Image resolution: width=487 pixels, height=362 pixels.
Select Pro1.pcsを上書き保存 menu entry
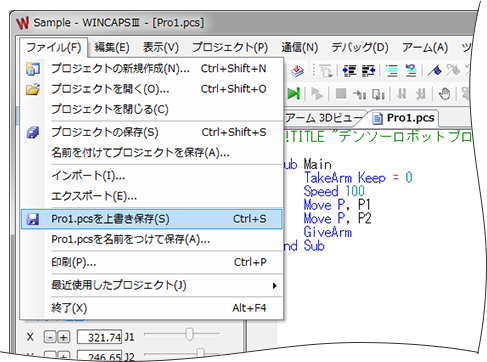151,219
